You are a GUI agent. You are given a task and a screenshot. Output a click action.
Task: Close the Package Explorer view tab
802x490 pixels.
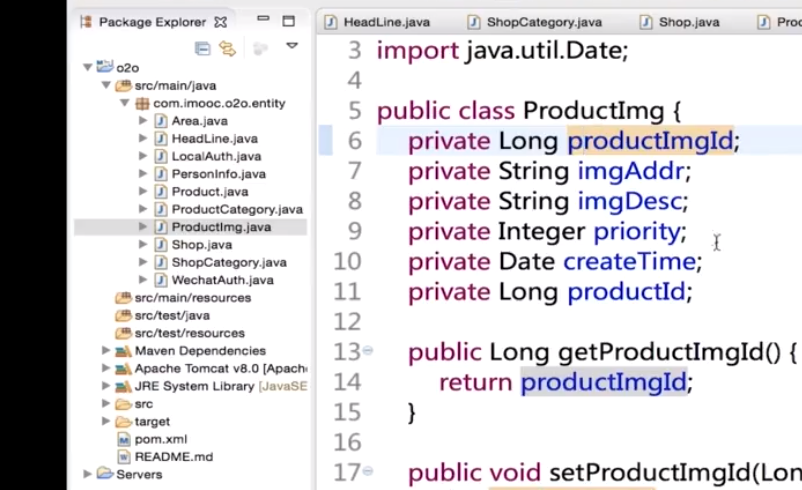coord(220,21)
